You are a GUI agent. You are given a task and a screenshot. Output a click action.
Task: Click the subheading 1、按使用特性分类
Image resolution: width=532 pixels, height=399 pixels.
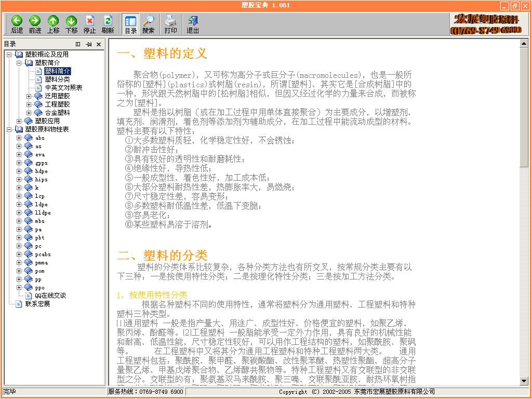[x=152, y=295]
